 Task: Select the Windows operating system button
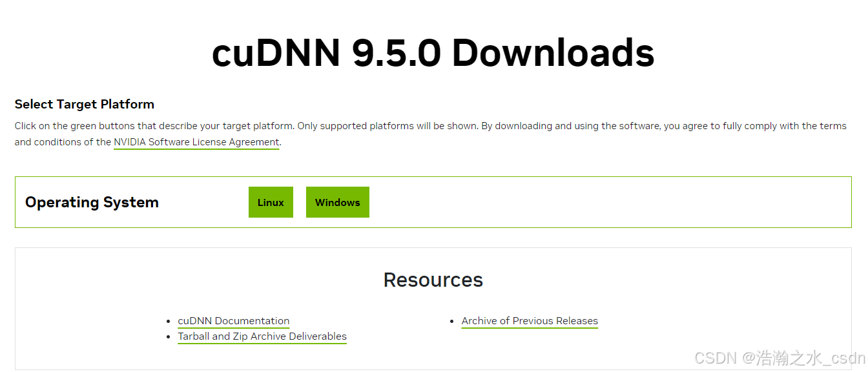338,202
